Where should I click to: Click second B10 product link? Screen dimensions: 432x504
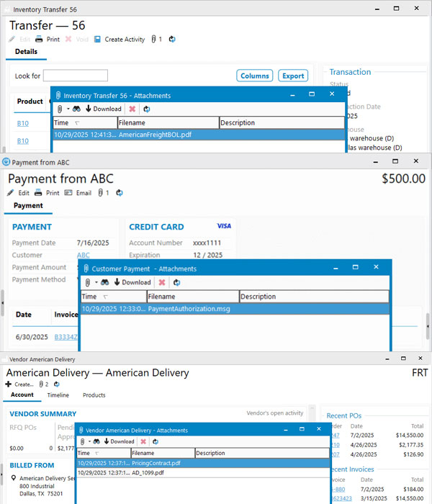[x=23, y=141]
